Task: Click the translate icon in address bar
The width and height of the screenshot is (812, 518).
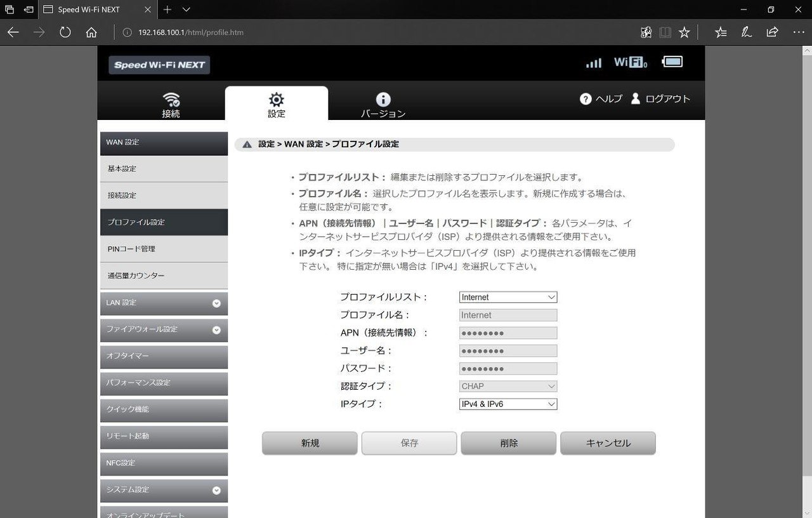Action: pyautogui.click(x=646, y=32)
